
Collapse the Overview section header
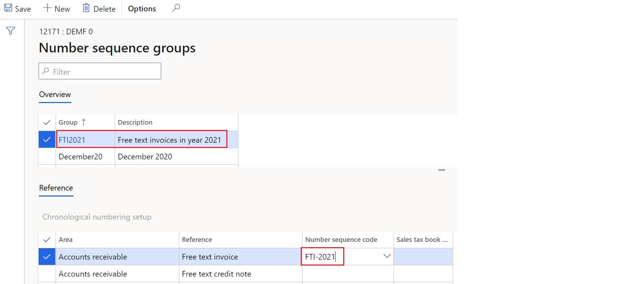pos(55,95)
